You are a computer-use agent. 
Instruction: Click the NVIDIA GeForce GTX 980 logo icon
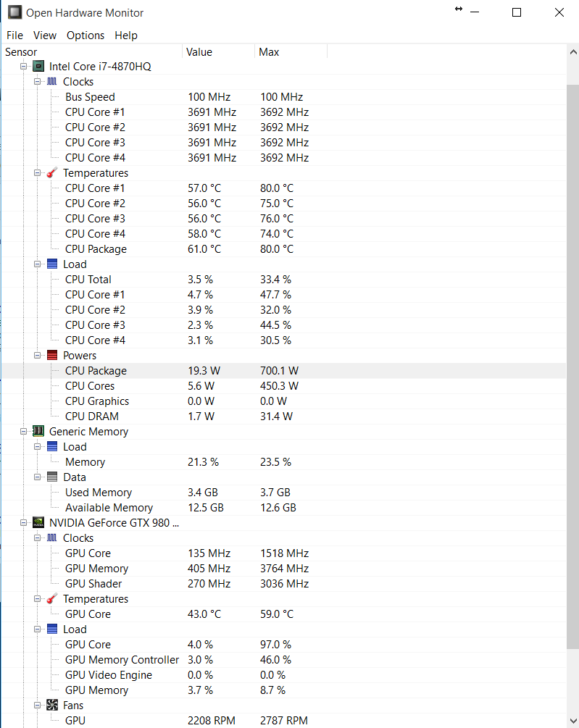click(x=38, y=522)
